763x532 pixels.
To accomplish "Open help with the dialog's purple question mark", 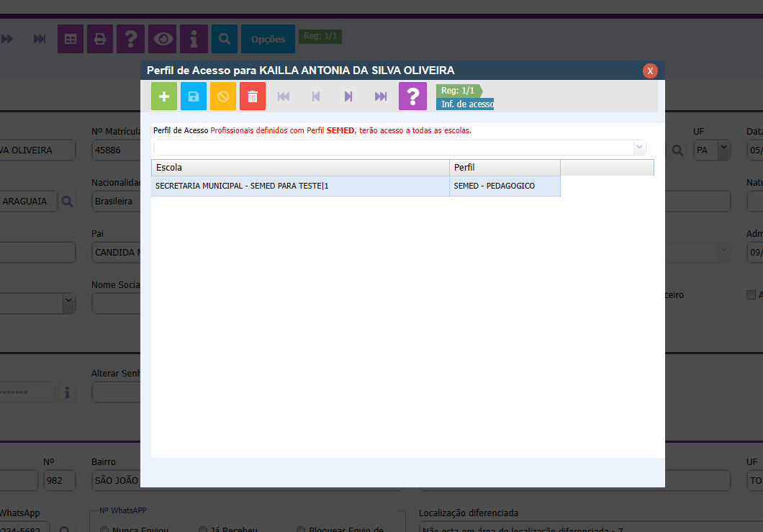I will [x=412, y=96].
